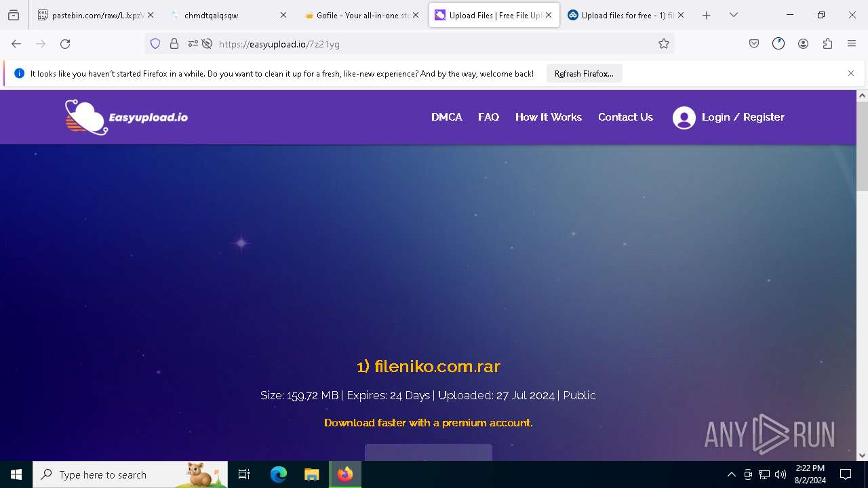Open the extensions puzzle icon
This screenshot has height=488, width=868.
coord(827,44)
